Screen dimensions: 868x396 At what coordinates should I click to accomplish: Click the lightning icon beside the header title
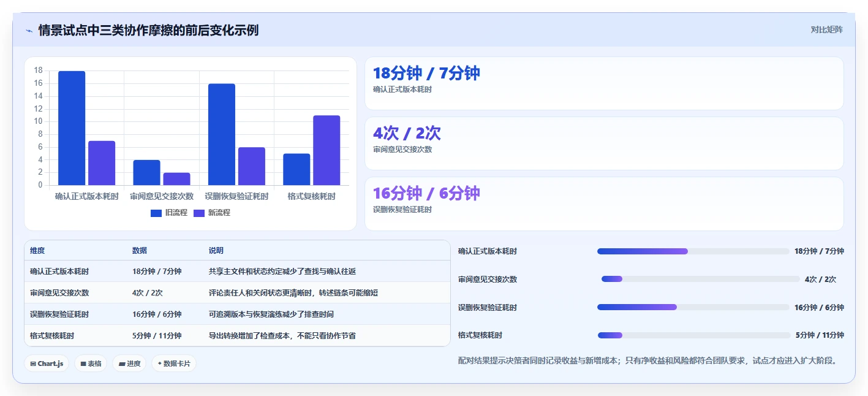pos(29,30)
